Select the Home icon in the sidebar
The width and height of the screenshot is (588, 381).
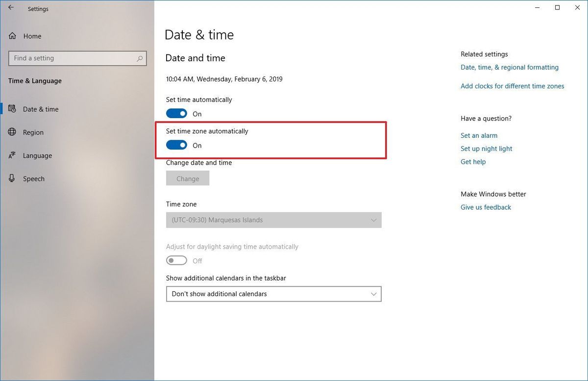click(12, 36)
